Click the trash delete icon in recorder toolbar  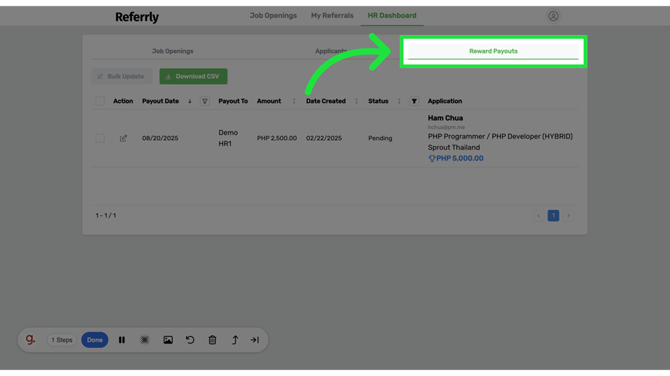(212, 340)
